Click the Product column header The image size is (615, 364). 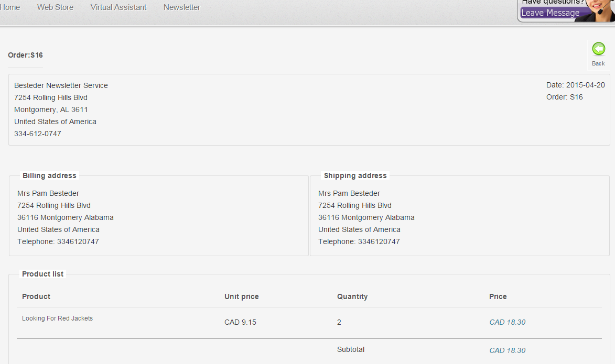click(36, 296)
